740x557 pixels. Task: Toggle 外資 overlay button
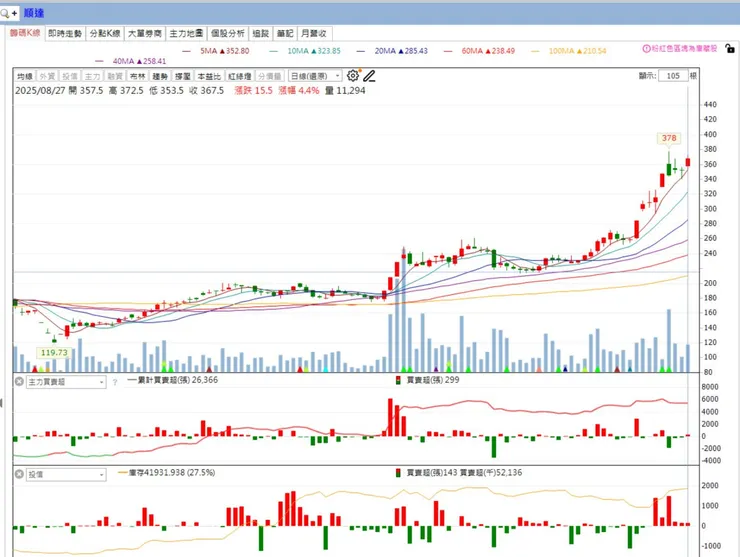47,76
